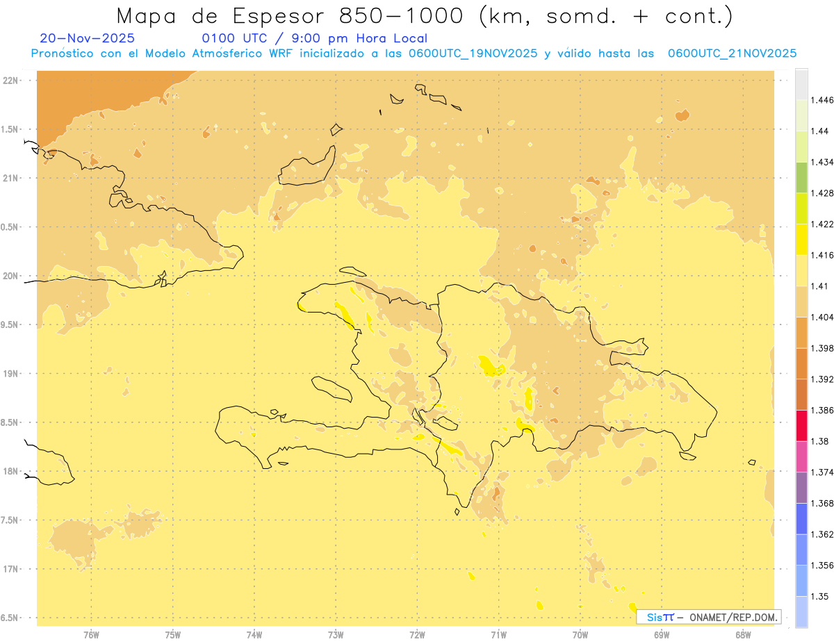Click the longitude axis label '74W'
The image size is (834, 644).
254,634
